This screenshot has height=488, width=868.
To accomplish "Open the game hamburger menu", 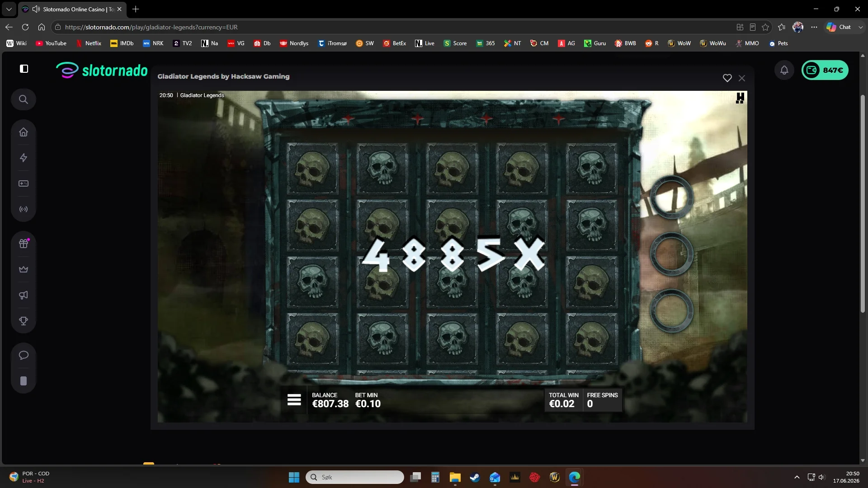I will (294, 400).
